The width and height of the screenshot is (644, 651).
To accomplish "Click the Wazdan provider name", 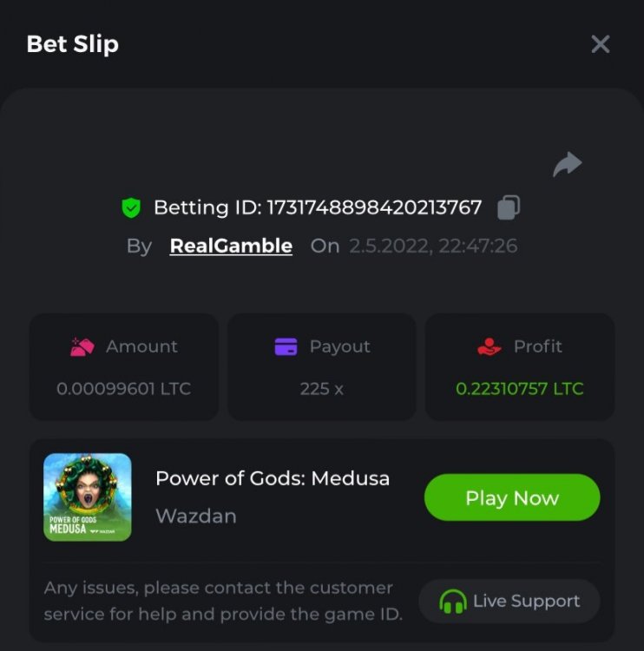I will (196, 516).
